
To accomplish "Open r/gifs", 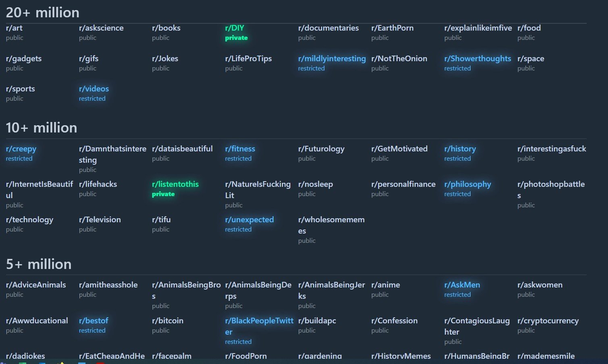I will tap(89, 59).
